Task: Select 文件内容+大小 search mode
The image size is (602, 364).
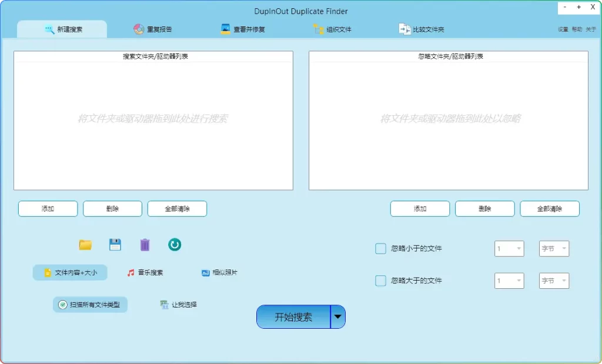Action: [x=70, y=273]
